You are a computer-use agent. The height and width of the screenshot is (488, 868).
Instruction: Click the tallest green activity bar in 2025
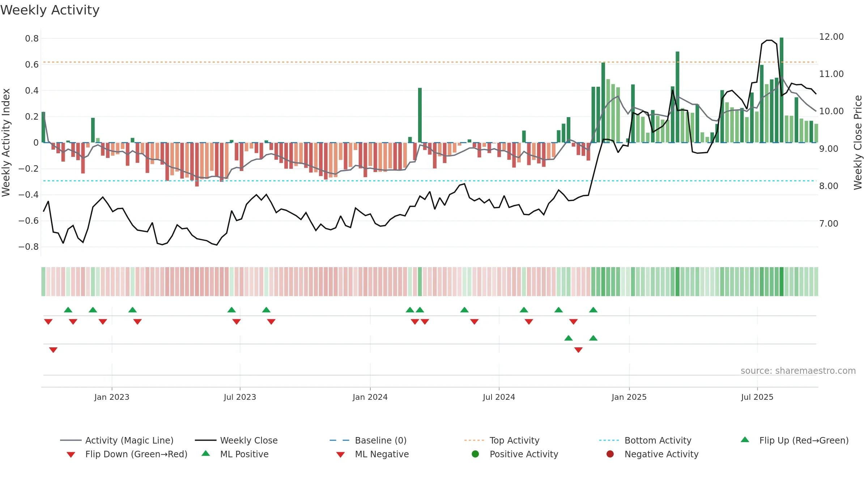782,90
